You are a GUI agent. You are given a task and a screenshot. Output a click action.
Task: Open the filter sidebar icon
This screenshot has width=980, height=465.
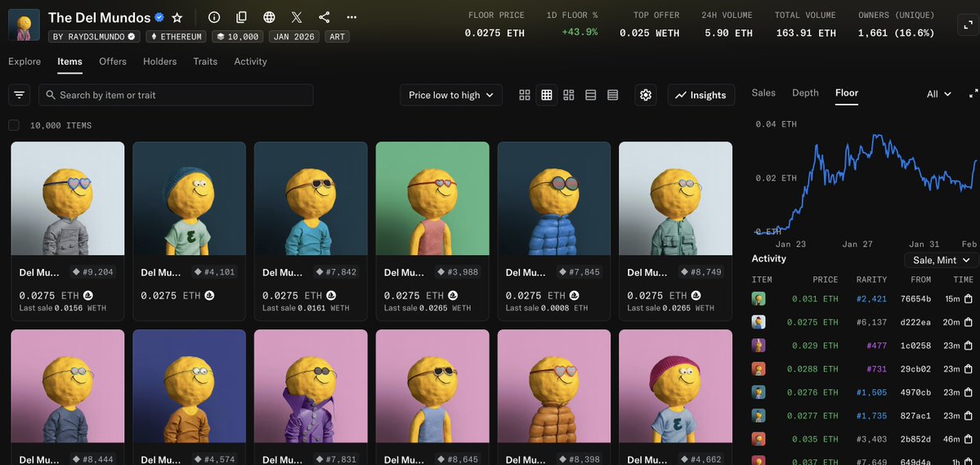point(20,95)
